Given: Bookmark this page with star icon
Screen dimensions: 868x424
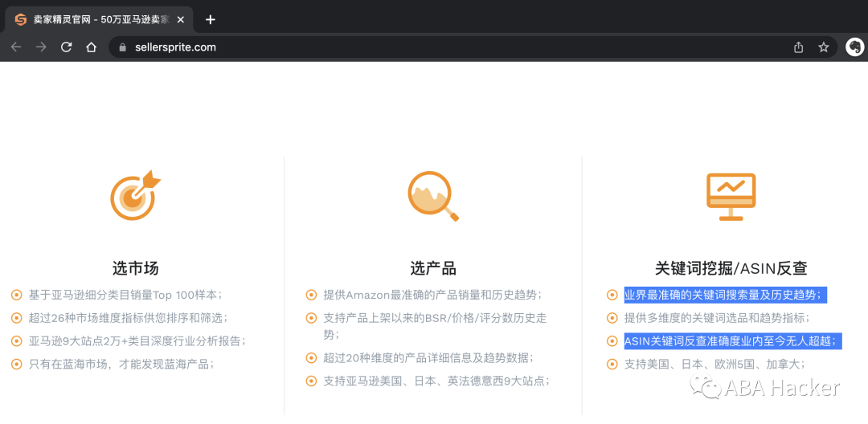Looking at the screenshot, I should 824,47.
